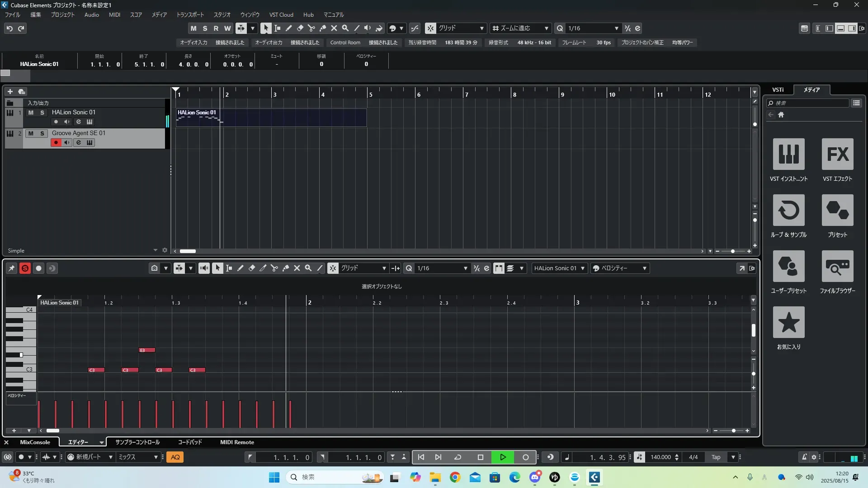This screenshot has width=868, height=488.
Task: Mute the HALion Sonic 01 track
Action: [x=31, y=113]
